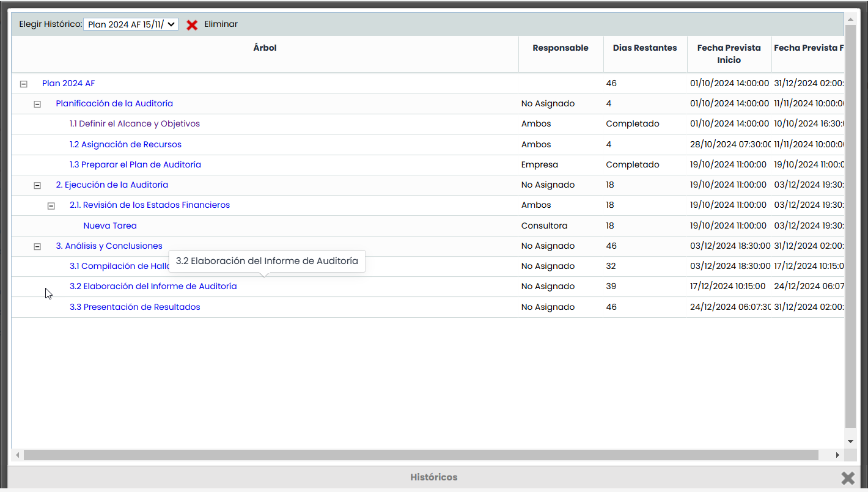Click the Responsable column header
The width and height of the screenshot is (868, 492).
[560, 48]
